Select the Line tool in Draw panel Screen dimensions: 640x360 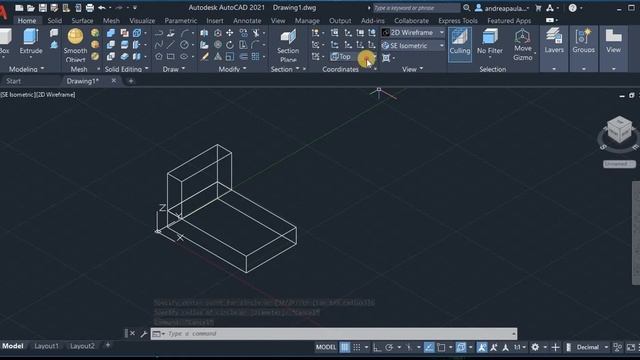pyautogui.click(x=171, y=44)
